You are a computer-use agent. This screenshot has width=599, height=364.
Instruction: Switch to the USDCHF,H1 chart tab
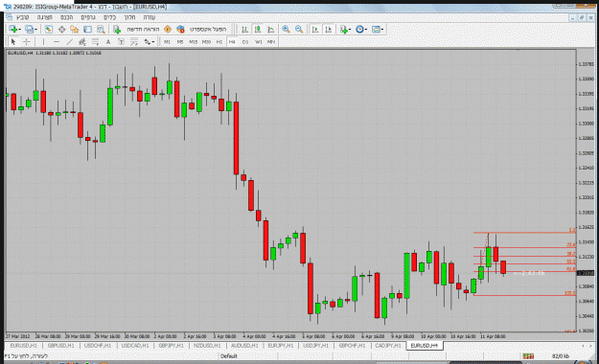(x=98, y=346)
